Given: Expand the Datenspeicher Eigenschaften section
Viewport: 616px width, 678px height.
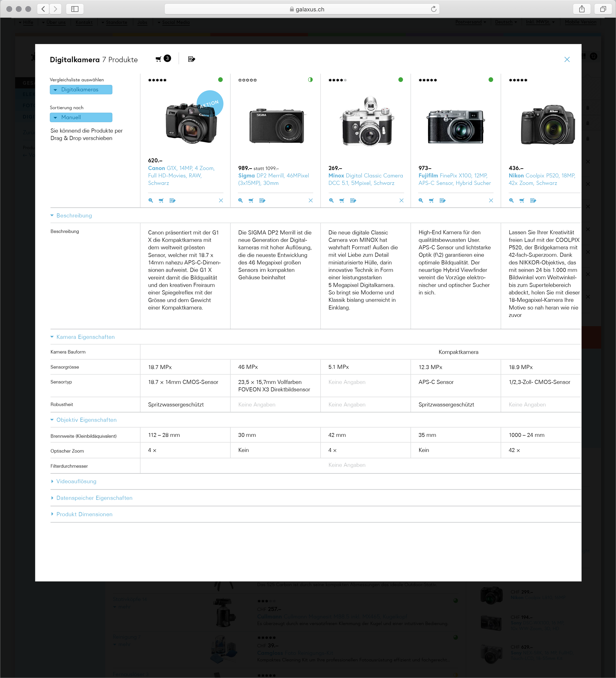Looking at the screenshot, I should [91, 498].
